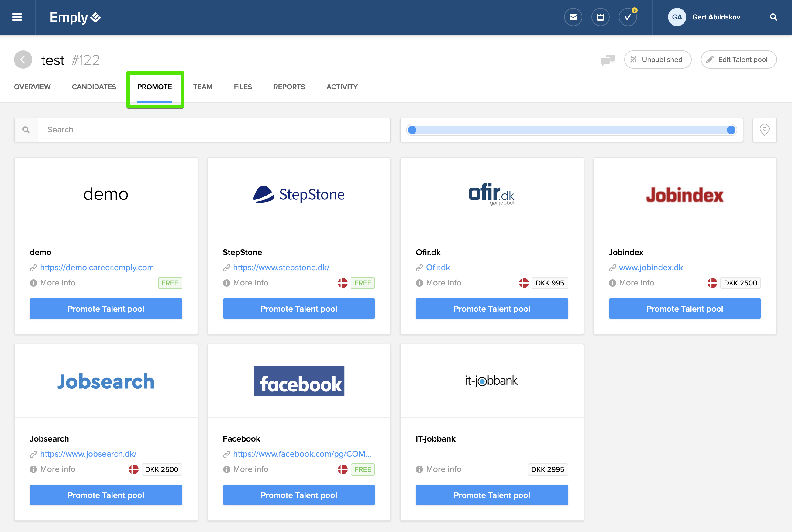Open the facebook.com/pg link

point(302,454)
